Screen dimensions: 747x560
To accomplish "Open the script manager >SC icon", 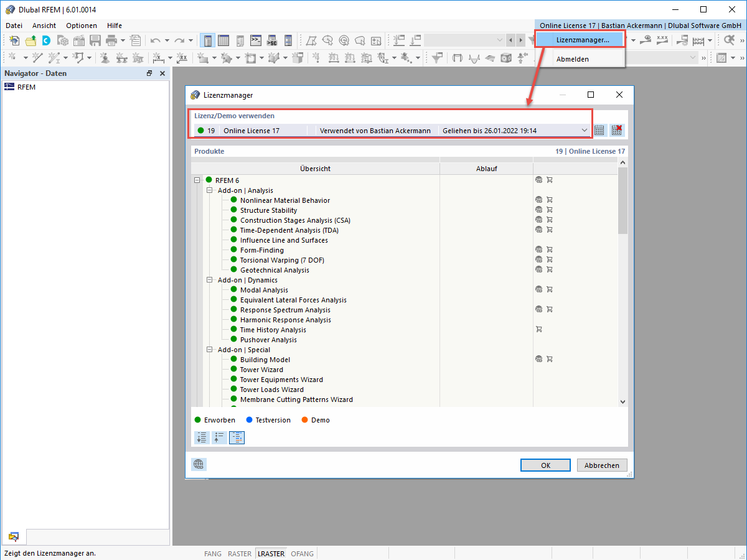I will [271, 40].
